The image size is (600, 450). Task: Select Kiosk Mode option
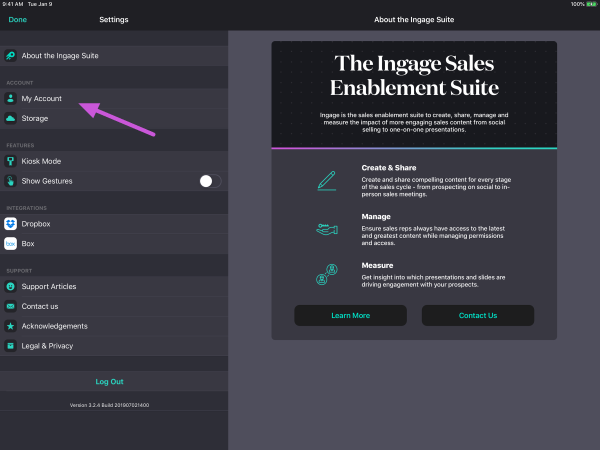114,161
